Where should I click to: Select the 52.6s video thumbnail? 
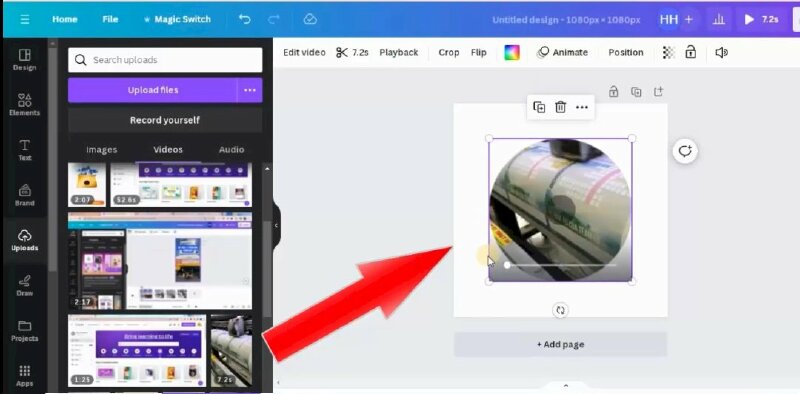(181, 185)
